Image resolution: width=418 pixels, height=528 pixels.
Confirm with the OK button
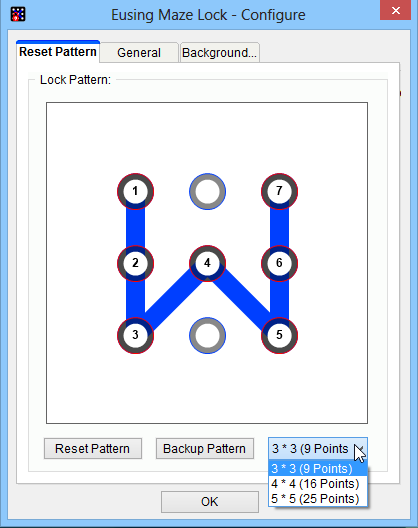(x=210, y=502)
